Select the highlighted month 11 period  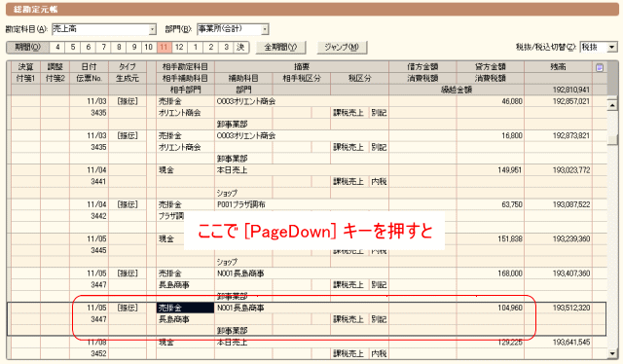[x=164, y=48]
